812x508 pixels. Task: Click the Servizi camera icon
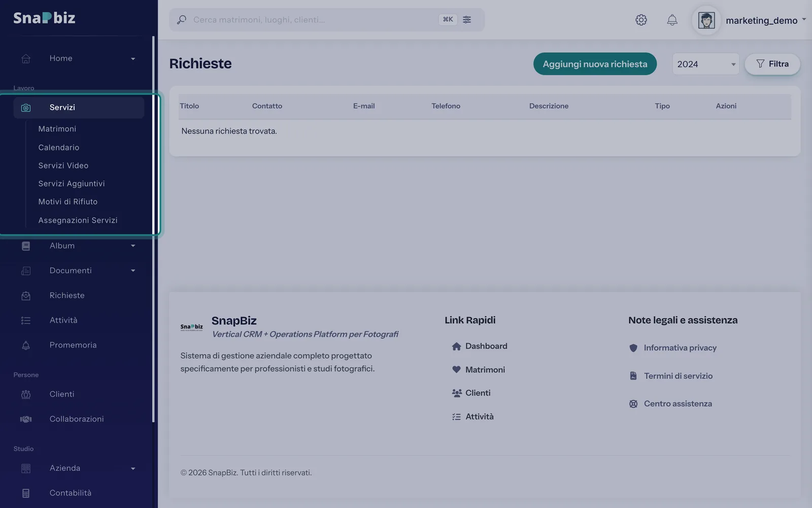(26, 108)
